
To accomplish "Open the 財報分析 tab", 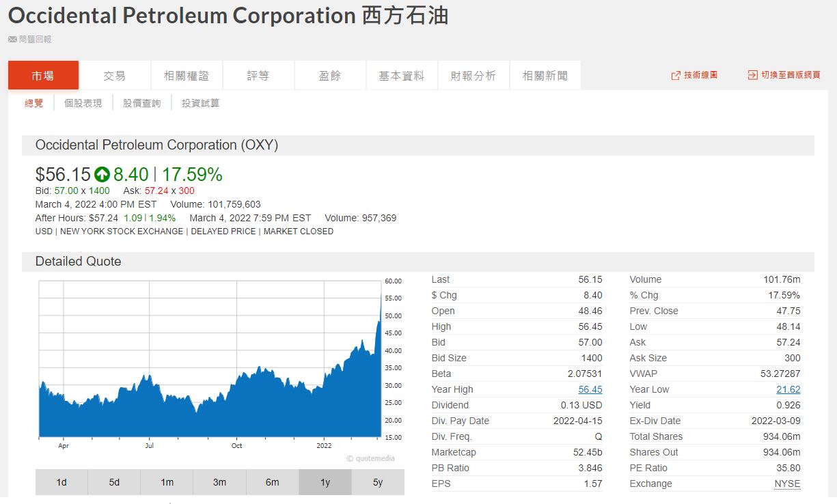I will pyautogui.click(x=474, y=76).
